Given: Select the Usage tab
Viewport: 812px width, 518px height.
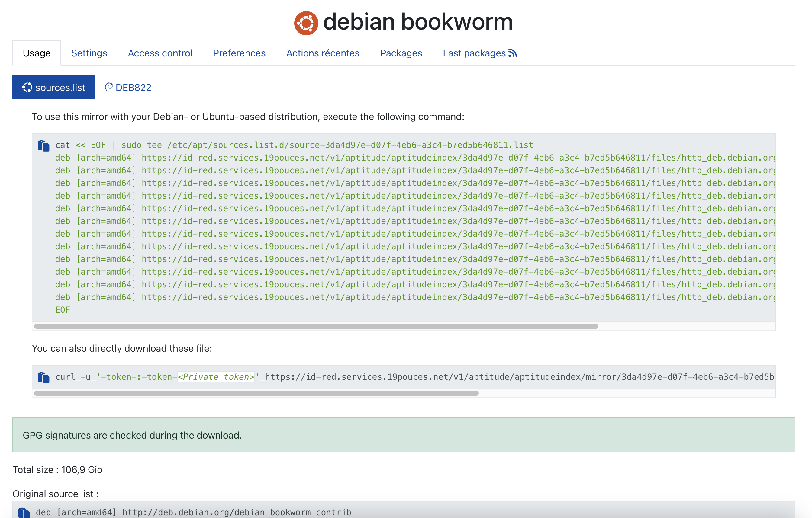Looking at the screenshot, I should tap(37, 53).
